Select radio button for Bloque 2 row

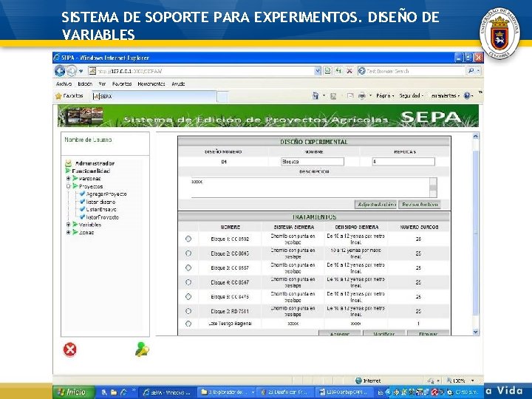tap(188, 253)
